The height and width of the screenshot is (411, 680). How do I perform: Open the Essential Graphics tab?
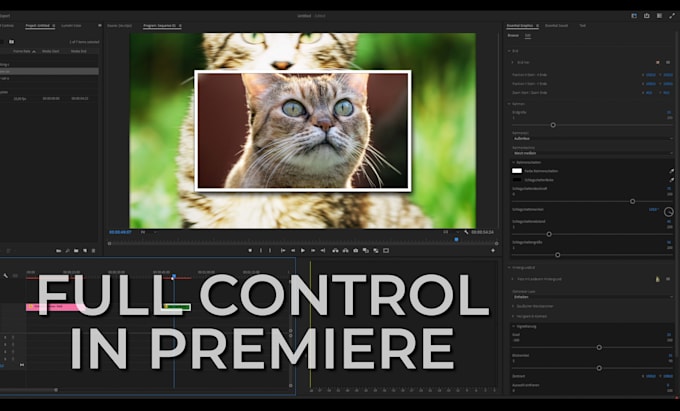coord(520,26)
